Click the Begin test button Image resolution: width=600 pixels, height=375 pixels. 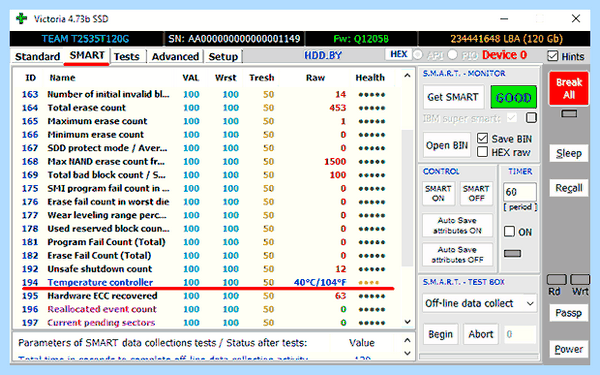(x=440, y=334)
